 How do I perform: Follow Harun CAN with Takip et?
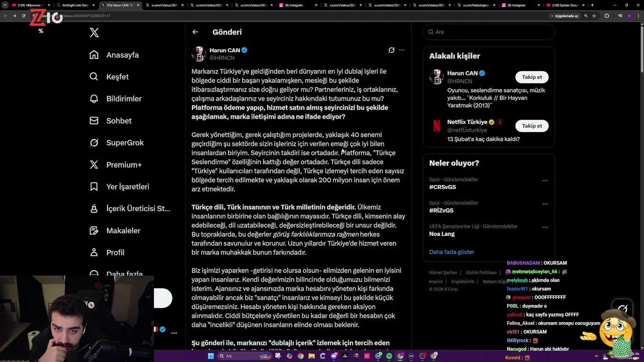pos(532,77)
